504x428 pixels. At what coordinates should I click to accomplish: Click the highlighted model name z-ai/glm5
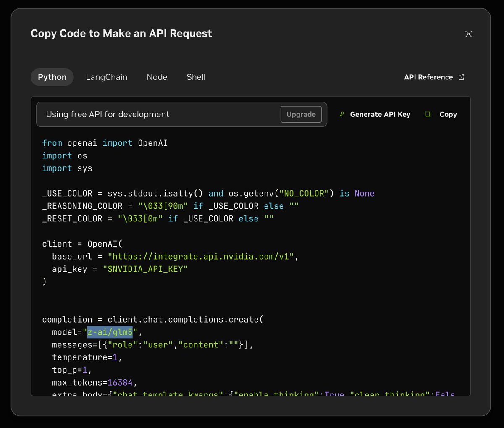click(110, 332)
